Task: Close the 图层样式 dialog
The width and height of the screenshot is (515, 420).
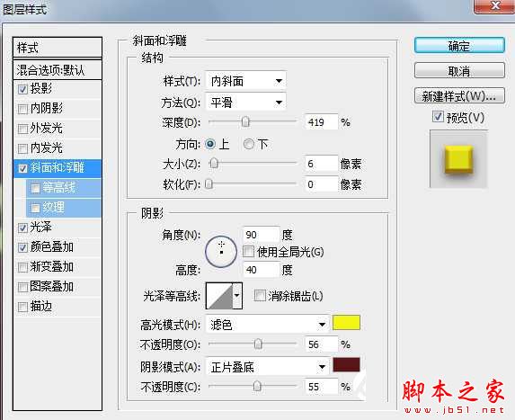Action: (494, 6)
